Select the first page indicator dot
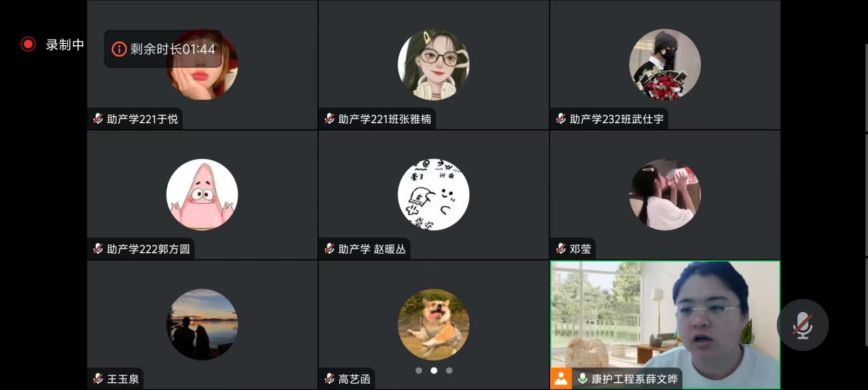Image resolution: width=868 pixels, height=390 pixels. tap(419, 370)
